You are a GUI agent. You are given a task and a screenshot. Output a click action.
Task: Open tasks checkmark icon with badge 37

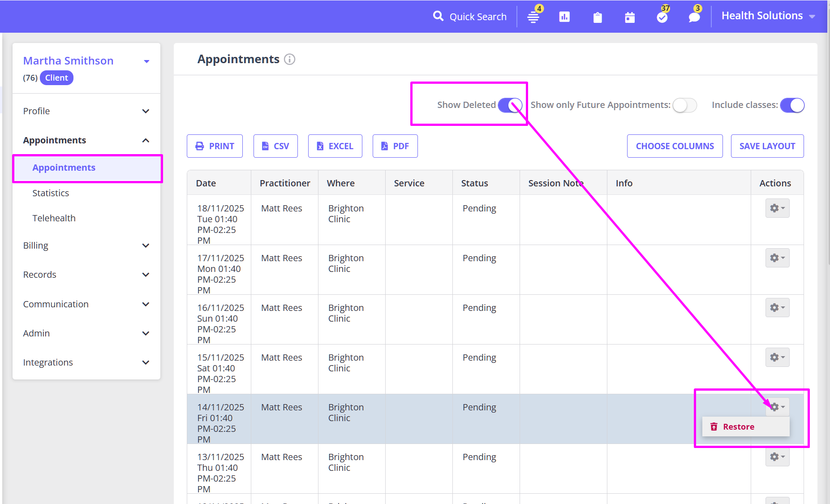point(662,17)
